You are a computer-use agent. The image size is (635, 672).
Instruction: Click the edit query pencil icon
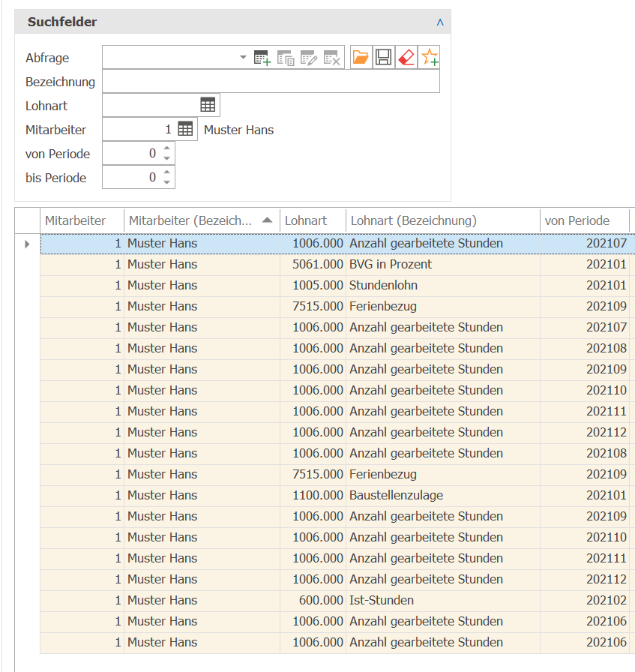(308, 58)
